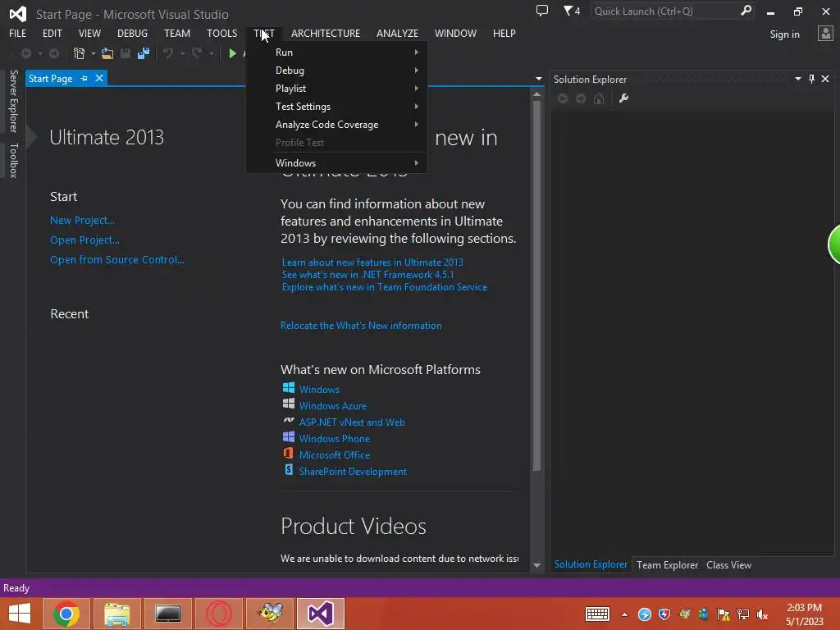Open the .NET Framework 4.5.1 link
The width and height of the screenshot is (840, 630).
pos(367,274)
